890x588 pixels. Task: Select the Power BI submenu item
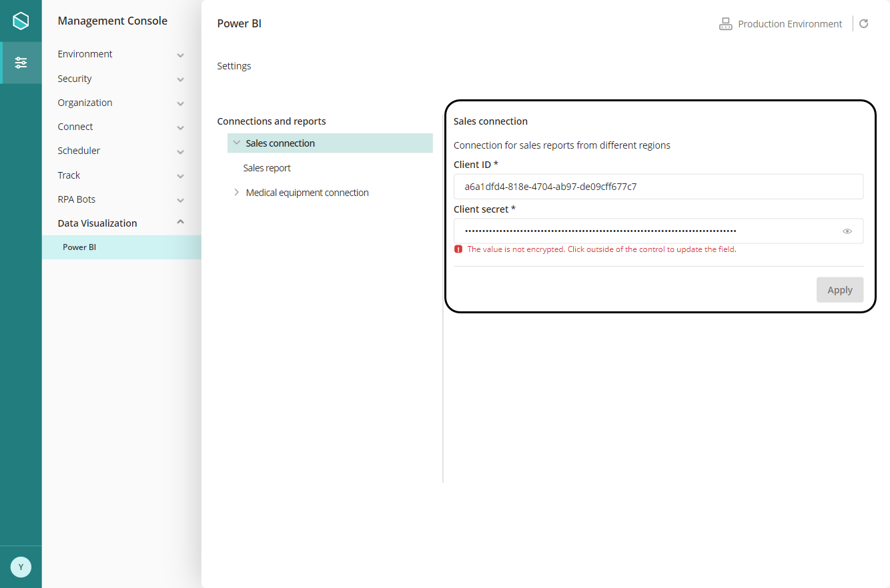(121, 247)
